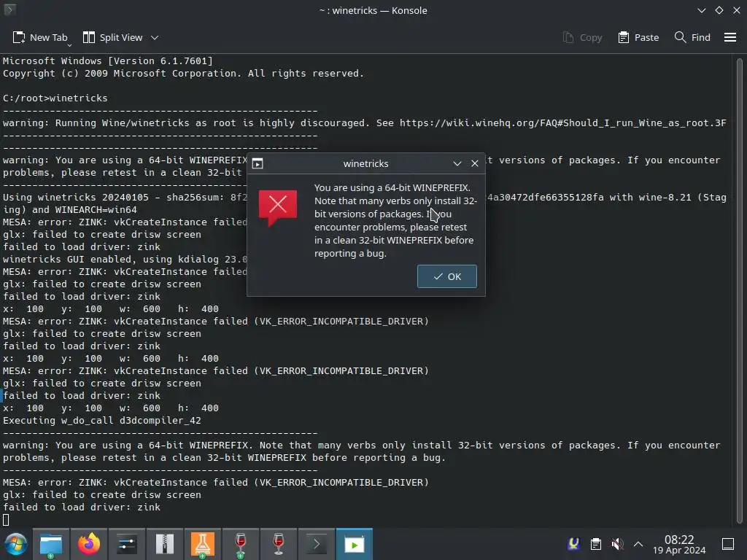Click OK in the winetricks dialog
Viewport: 747px width, 560px height.
point(446,276)
